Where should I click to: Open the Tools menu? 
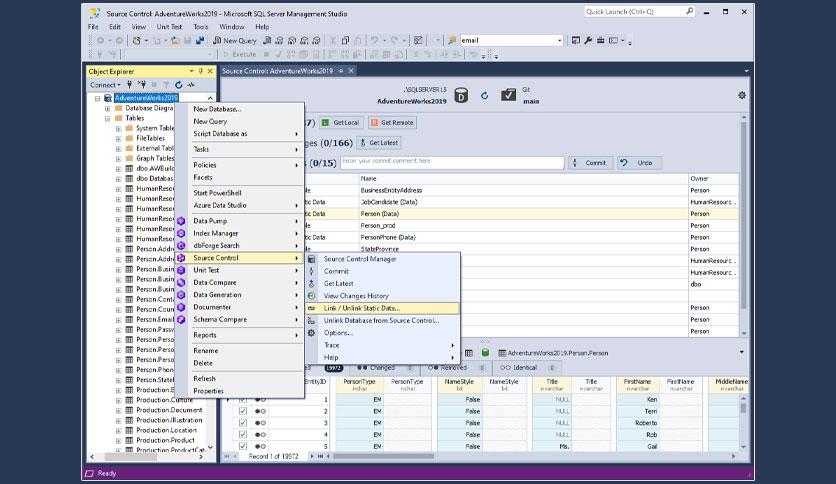coord(200,27)
